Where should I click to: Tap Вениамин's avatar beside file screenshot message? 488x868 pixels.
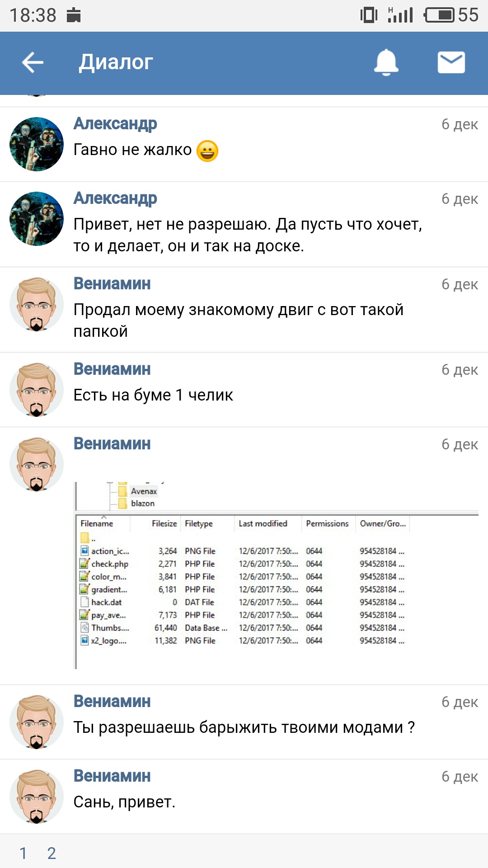pos(37,464)
